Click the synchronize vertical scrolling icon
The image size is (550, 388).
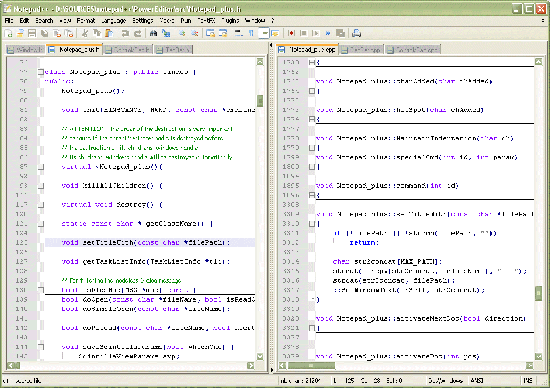coord(210,33)
